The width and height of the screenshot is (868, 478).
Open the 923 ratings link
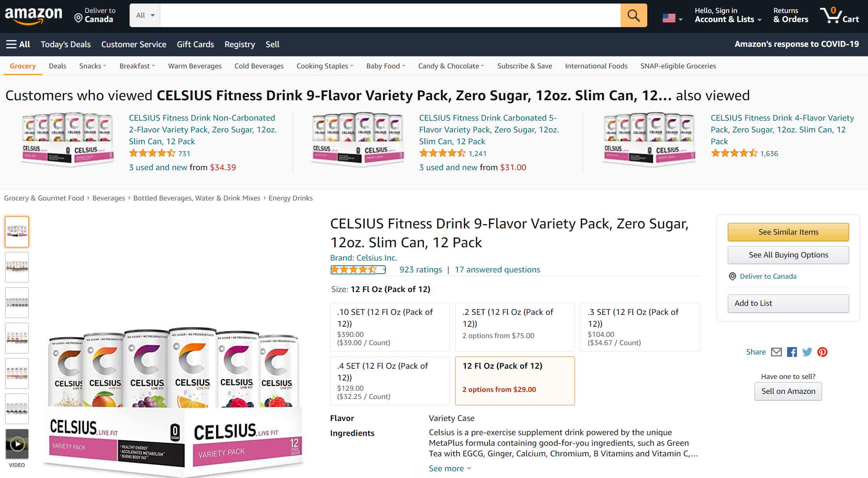420,270
